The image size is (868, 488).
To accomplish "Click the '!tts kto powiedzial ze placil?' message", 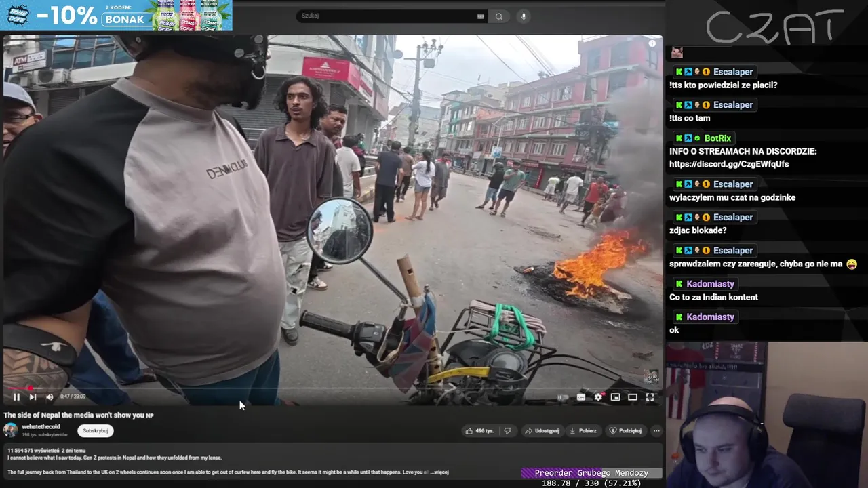I will (723, 85).
